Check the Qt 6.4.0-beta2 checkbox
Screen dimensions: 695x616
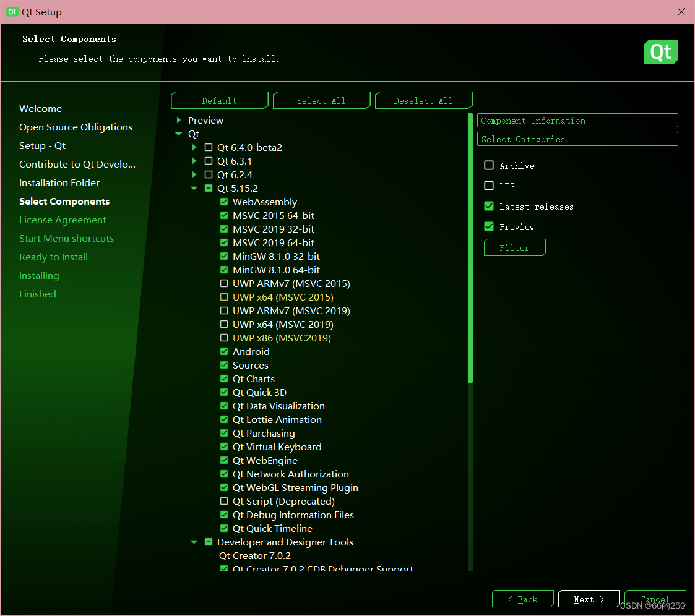coord(209,147)
